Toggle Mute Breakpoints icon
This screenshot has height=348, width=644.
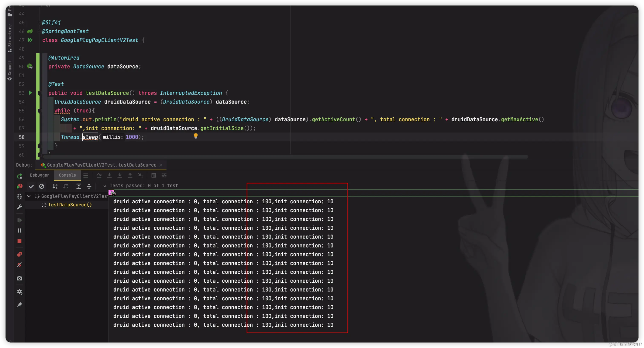coord(20,265)
